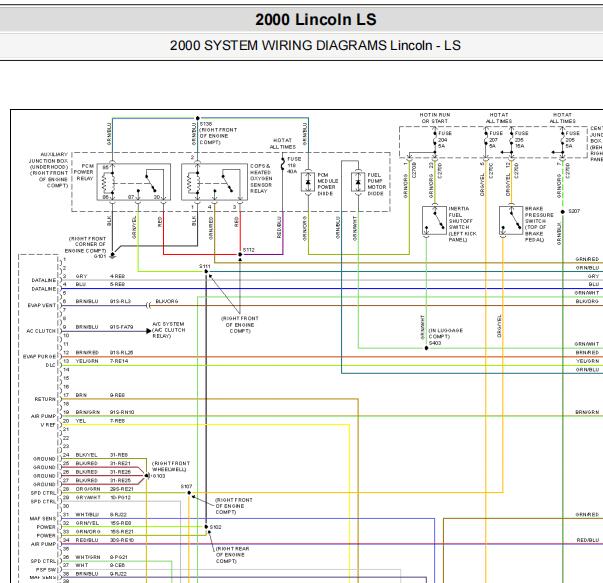Click the '2000 Lincoln LS' heading
603x583 pixels.
tap(316, 19)
